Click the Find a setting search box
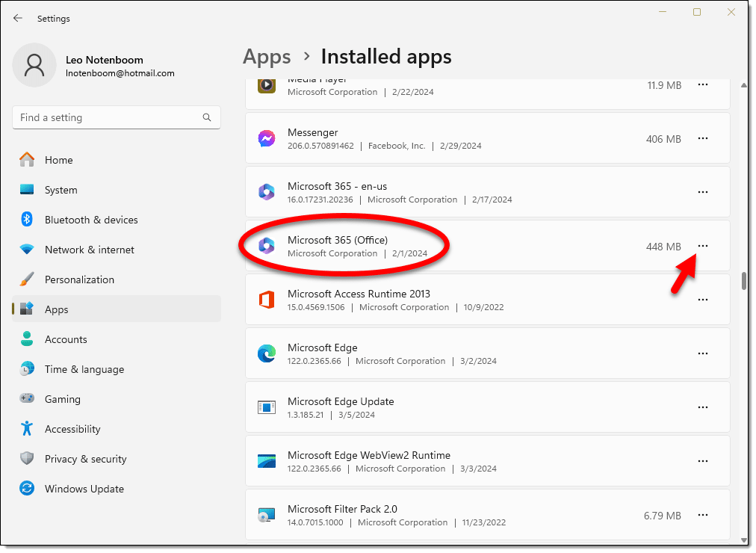Viewport: 756px width, 553px height. tap(108, 117)
